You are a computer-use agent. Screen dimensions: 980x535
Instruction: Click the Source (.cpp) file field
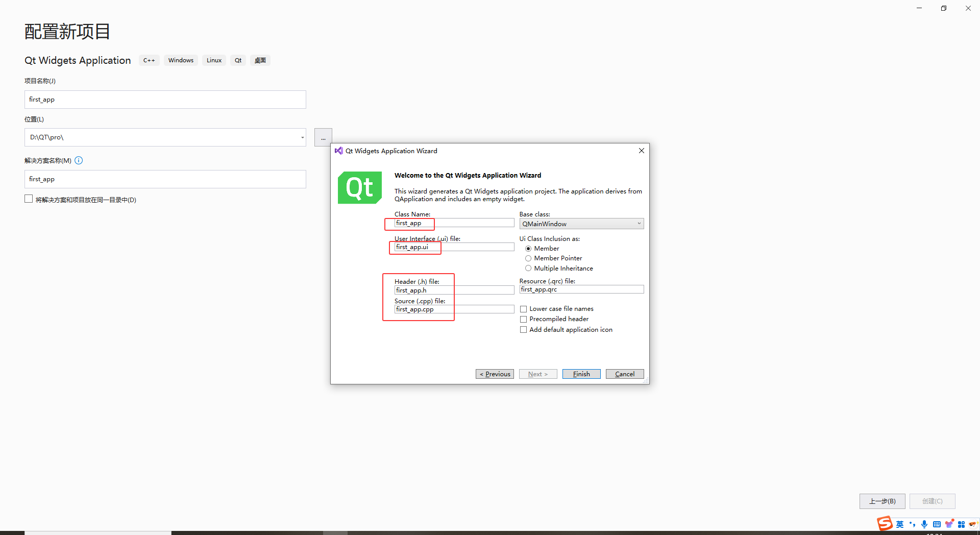(x=454, y=309)
